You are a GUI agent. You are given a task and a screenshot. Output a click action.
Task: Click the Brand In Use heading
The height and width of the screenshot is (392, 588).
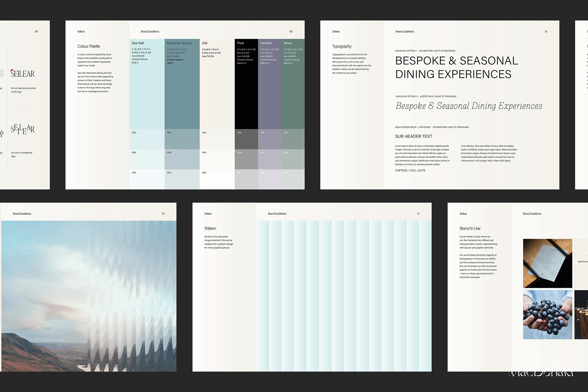470,229
